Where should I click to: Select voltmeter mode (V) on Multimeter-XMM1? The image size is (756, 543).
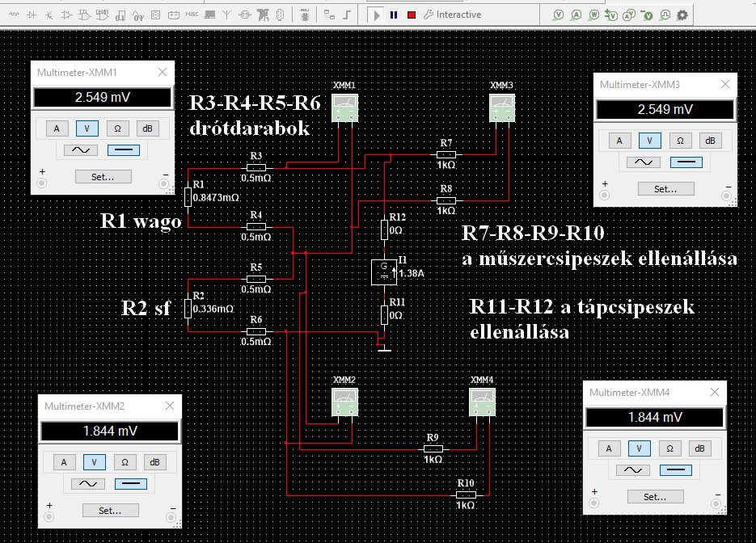click(x=87, y=128)
